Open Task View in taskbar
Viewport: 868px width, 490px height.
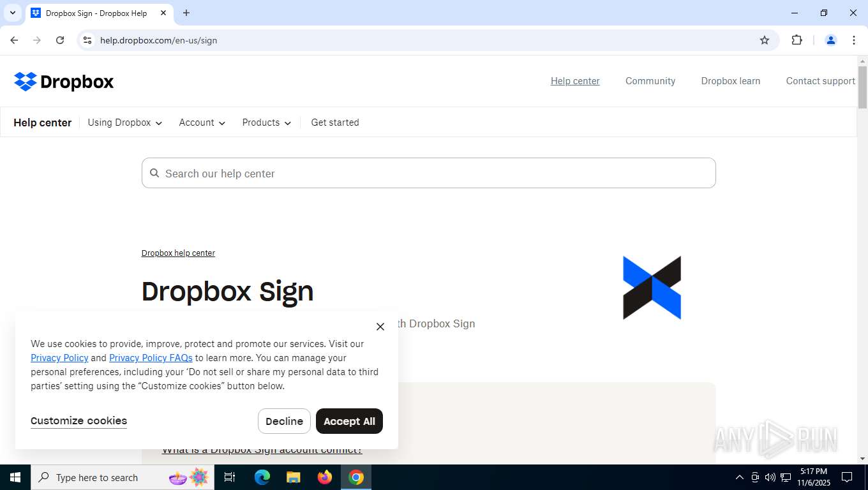click(230, 477)
